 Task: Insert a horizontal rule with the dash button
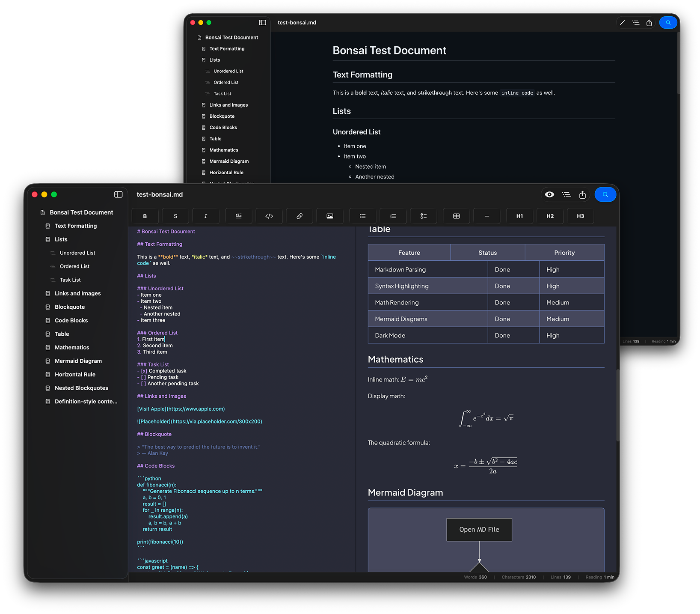click(487, 216)
